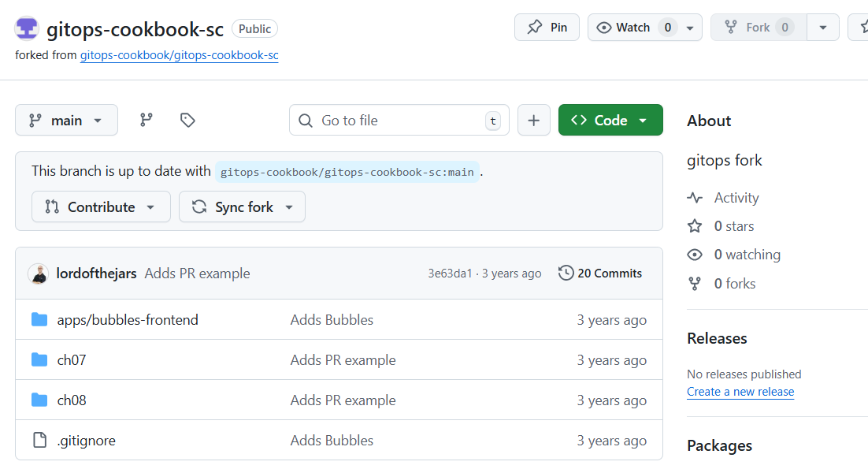
Task: Expand the Watch options dropdown arrow
Action: point(690,28)
